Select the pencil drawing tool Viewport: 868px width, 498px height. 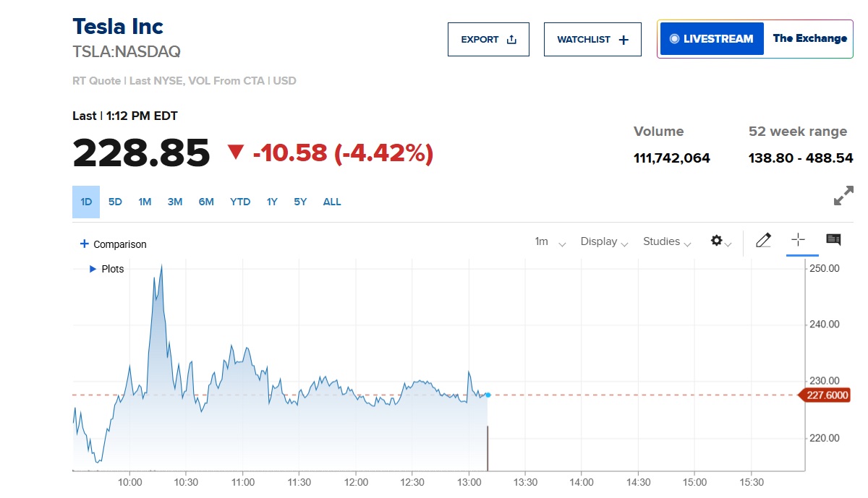763,241
